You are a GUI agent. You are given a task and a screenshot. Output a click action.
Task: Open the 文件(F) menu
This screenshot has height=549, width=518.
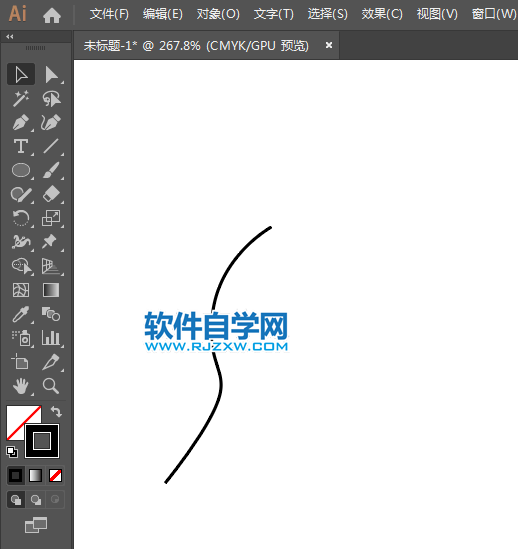[x=109, y=14]
